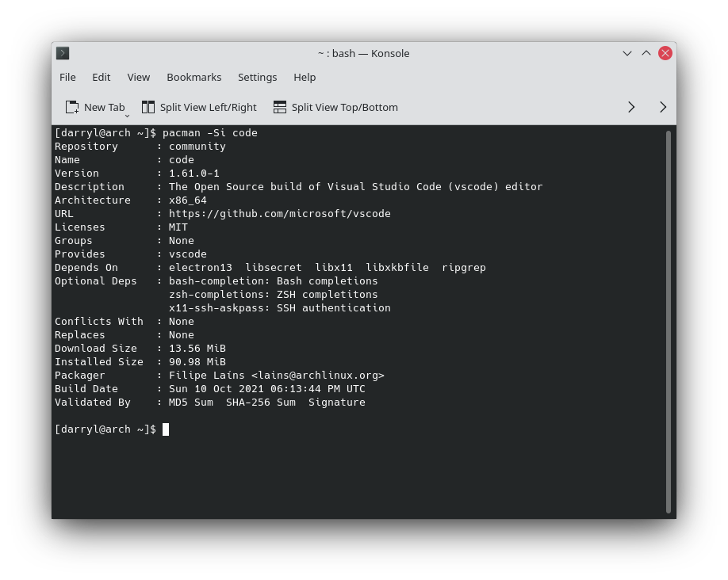Image resolution: width=728 pixels, height=580 pixels.
Task: Click 'x11-ssh-askpass: SSH authentication' line
Action: pyautogui.click(x=279, y=308)
